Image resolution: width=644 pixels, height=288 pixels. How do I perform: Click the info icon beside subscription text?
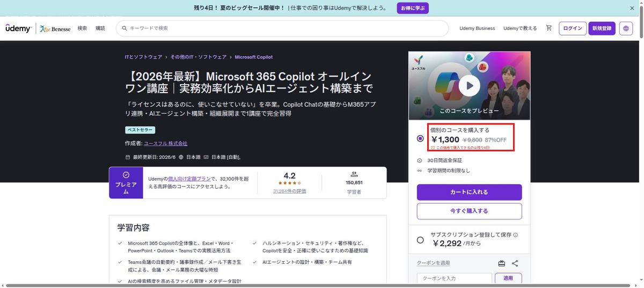pos(516,235)
